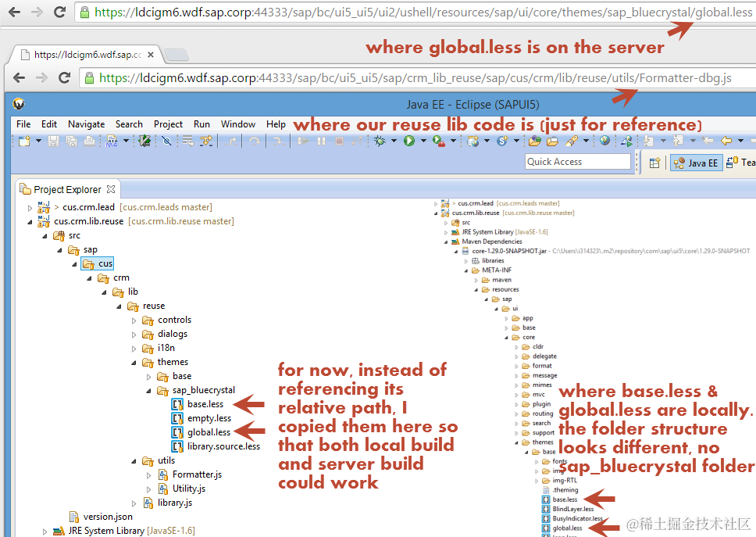Click the Eclipse application logo icon
Image resolution: width=756 pixels, height=537 pixels.
click(18, 103)
